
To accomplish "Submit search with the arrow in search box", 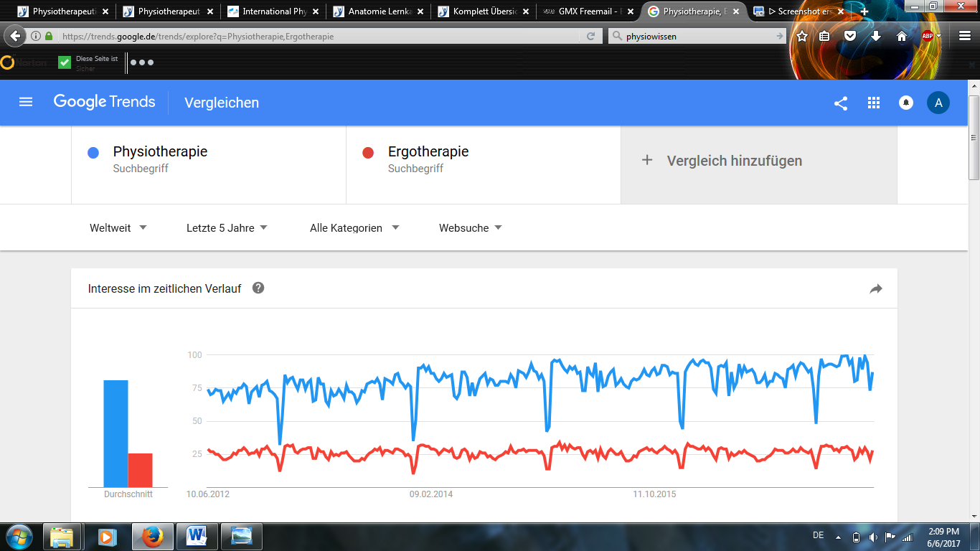I will 780,36.
